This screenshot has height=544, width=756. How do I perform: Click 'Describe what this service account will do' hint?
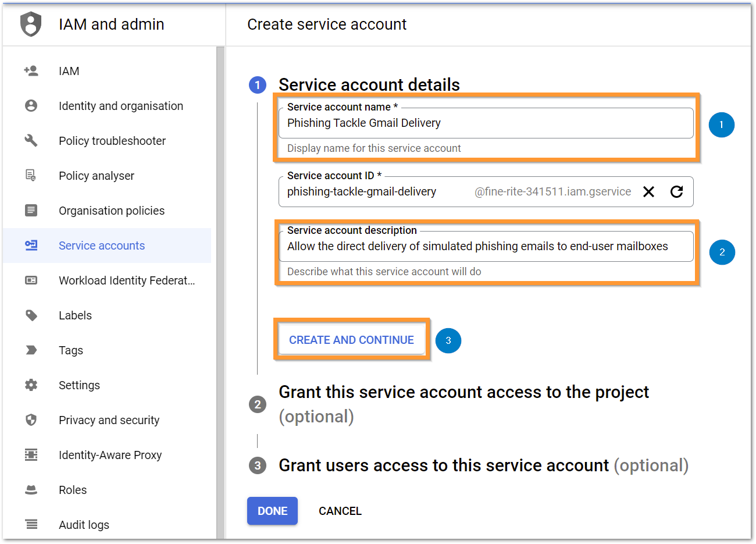coord(384,272)
